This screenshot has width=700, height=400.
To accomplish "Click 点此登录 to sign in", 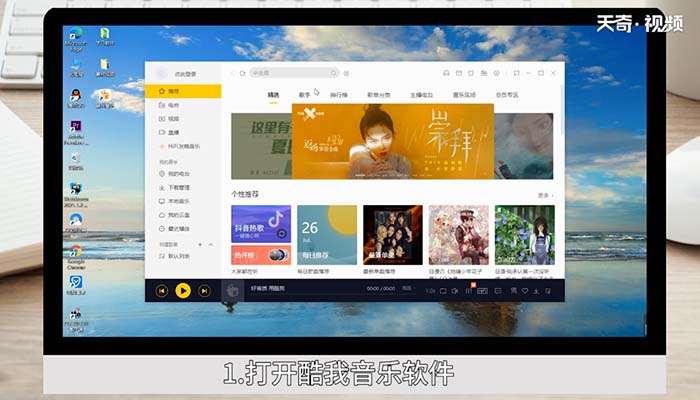I will point(185,74).
